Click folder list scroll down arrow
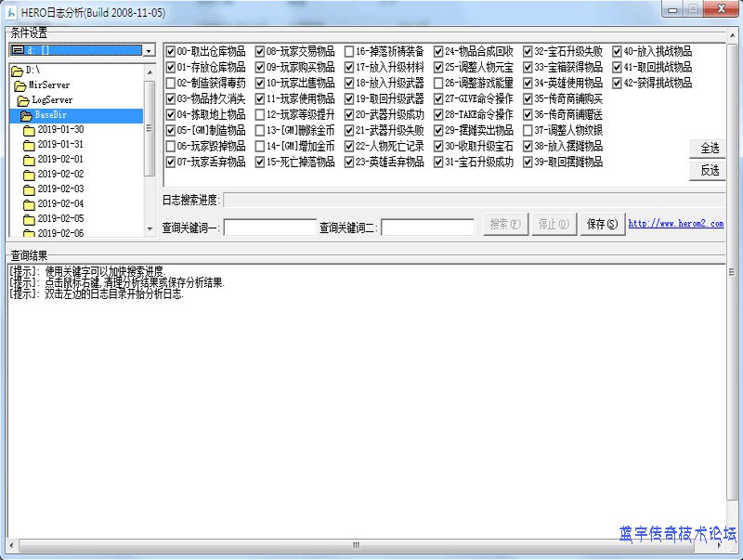The height and width of the screenshot is (560, 743). click(150, 228)
